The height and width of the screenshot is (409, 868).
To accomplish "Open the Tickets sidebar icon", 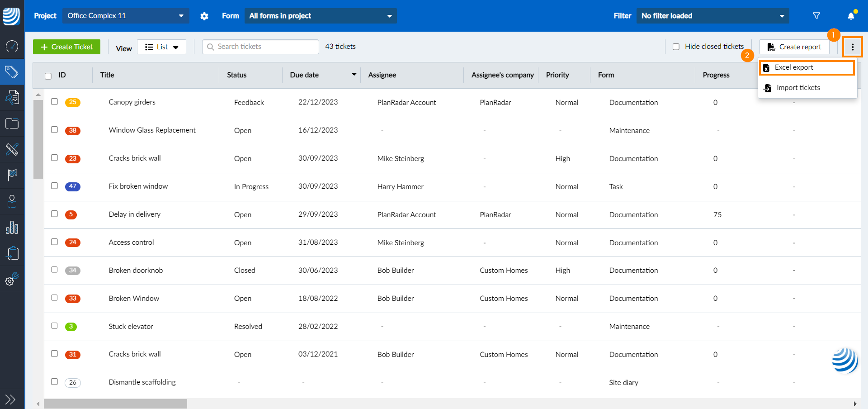I will click(12, 71).
